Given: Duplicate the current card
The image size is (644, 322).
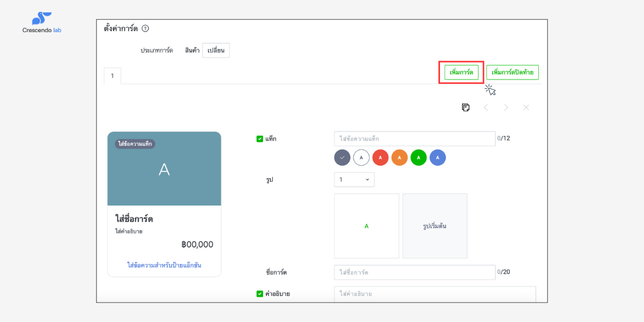Looking at the screenshot, I should coord(465,107).
